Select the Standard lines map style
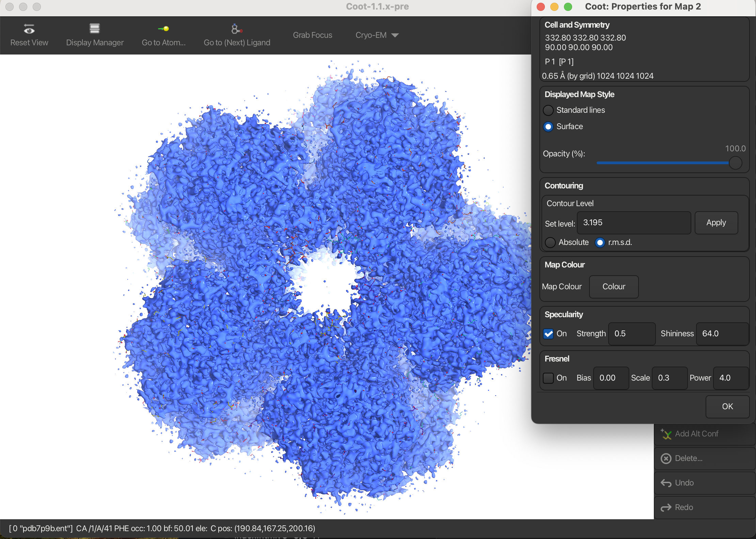Viewport: 756px width, 539px height. [548, 110]
